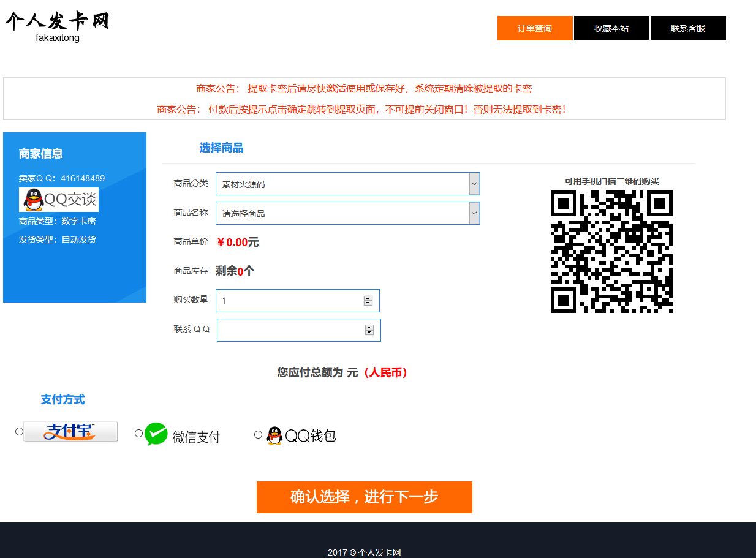
Task: Click the 商品类型：数字卡密 text
Action: coord(57,221)
